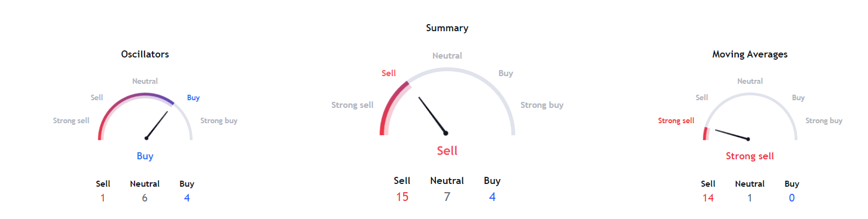The width and height of the screenshot is (868, 219).
Task: Click the Moving Averages Buy count 0
Action: pyautogui.click(x=792, y=198)
